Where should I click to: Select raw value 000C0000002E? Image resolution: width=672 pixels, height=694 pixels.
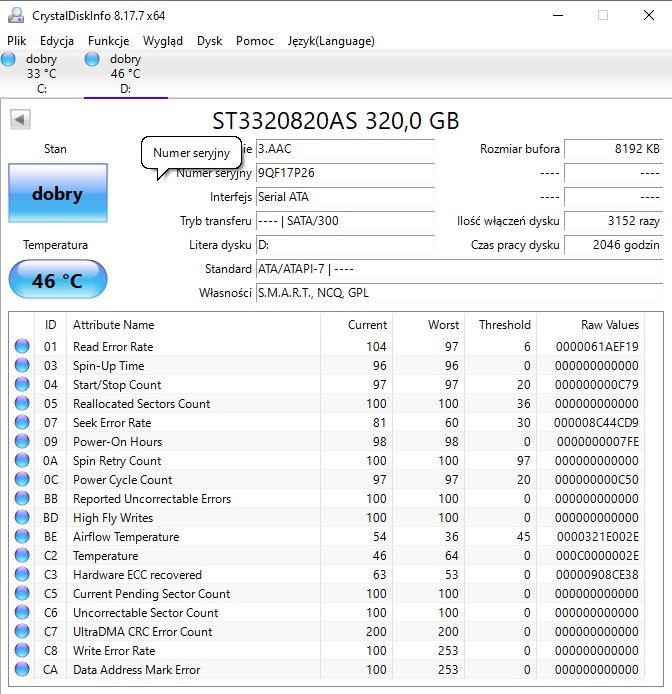[597, 556]
